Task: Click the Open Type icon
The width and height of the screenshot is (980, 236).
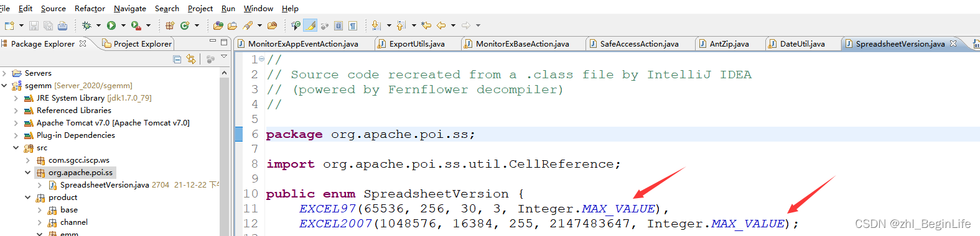Action: 218,25
